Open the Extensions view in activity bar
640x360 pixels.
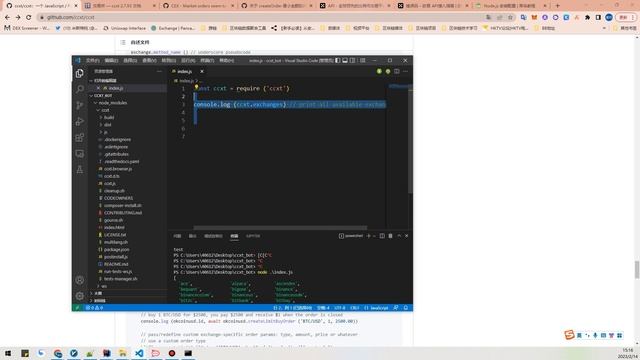coord(80,138)
